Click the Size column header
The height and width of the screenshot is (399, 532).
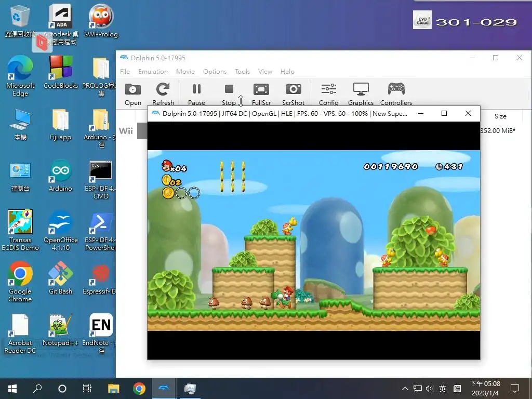coord(500,116)
